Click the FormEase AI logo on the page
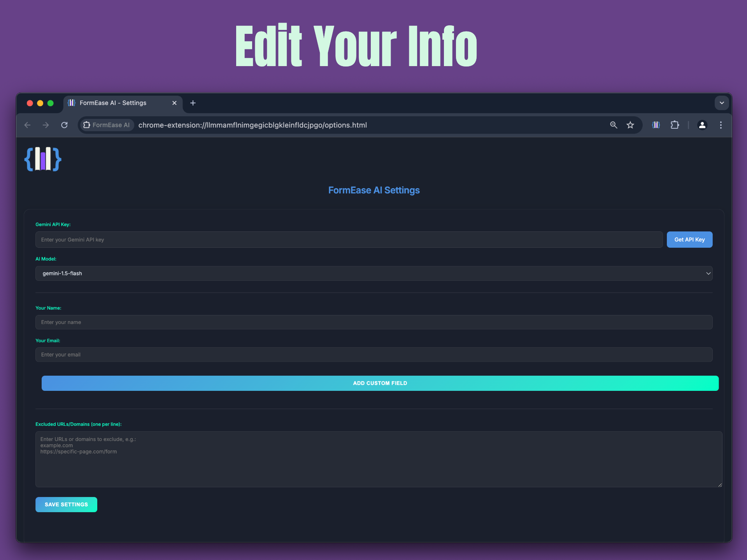Screen dimensions: 747x560 [43, 159]
